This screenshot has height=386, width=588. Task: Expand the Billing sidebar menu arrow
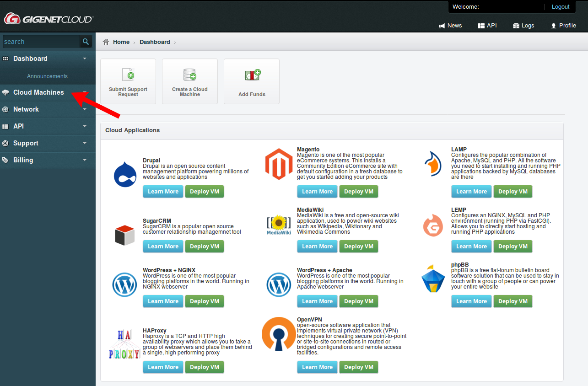(x=85, y=160)
